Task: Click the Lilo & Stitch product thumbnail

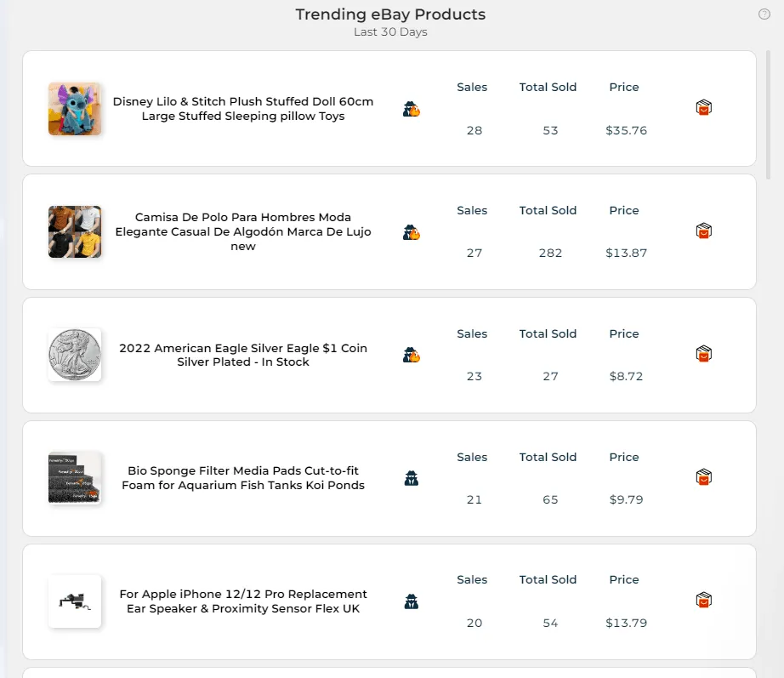Action: 75,108
